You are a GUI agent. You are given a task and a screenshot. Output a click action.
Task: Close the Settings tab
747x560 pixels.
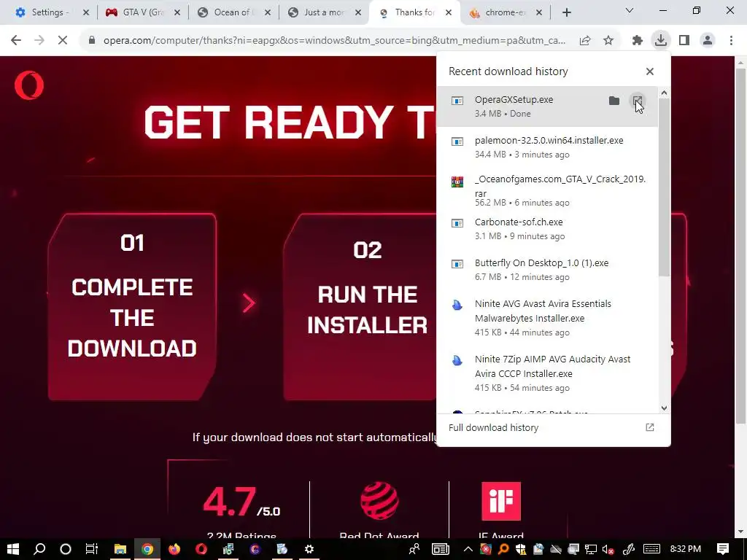coord(86,13)
